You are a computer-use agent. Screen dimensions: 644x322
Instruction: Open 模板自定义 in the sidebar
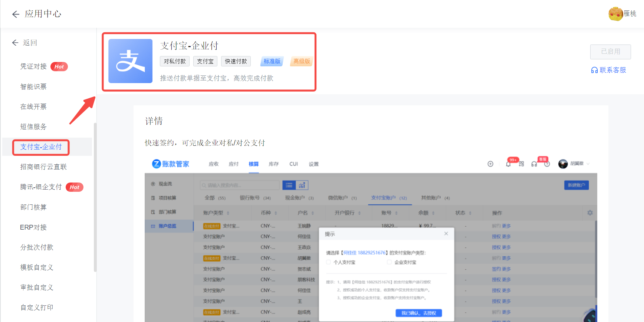pos(37,267)
